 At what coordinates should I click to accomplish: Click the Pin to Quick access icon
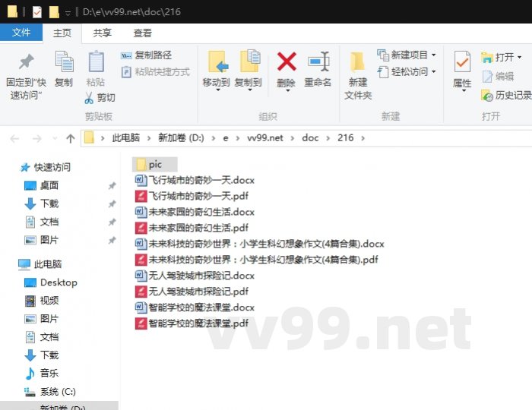27,61
